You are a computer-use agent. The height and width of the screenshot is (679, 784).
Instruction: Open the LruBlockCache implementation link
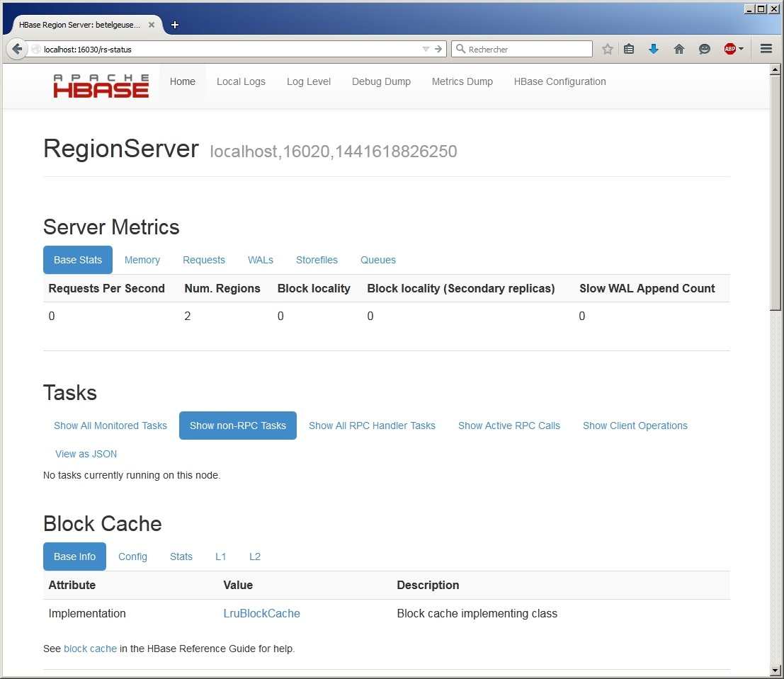[x=261, y=614]
